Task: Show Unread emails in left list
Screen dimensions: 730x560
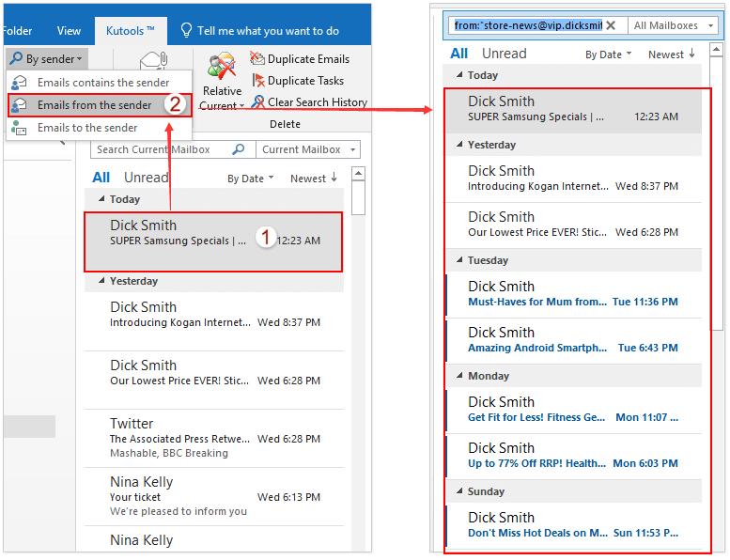Action: 146,178
